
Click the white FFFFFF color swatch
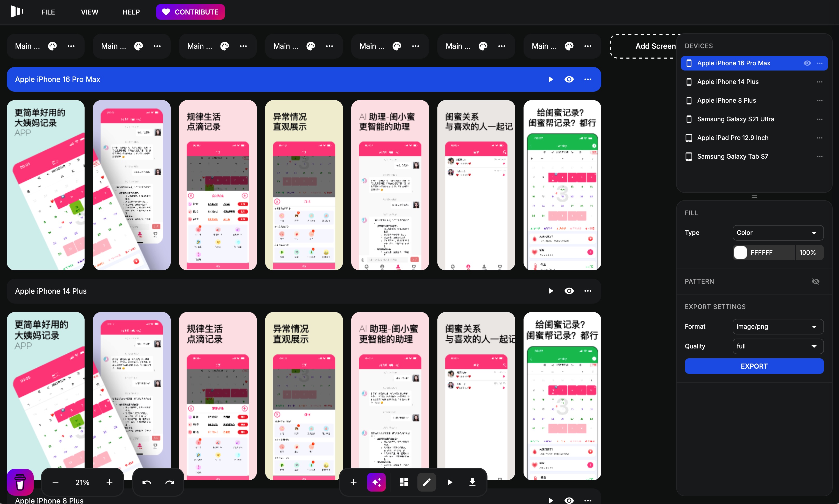tap(740, 252)
